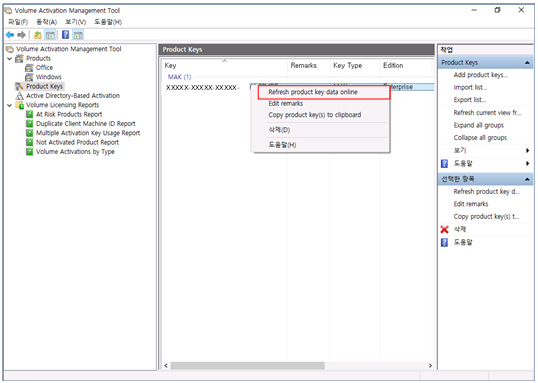Choose Refresh product key data online
The width and height of the screenshot is (538, 383).
tap(324, 92)
